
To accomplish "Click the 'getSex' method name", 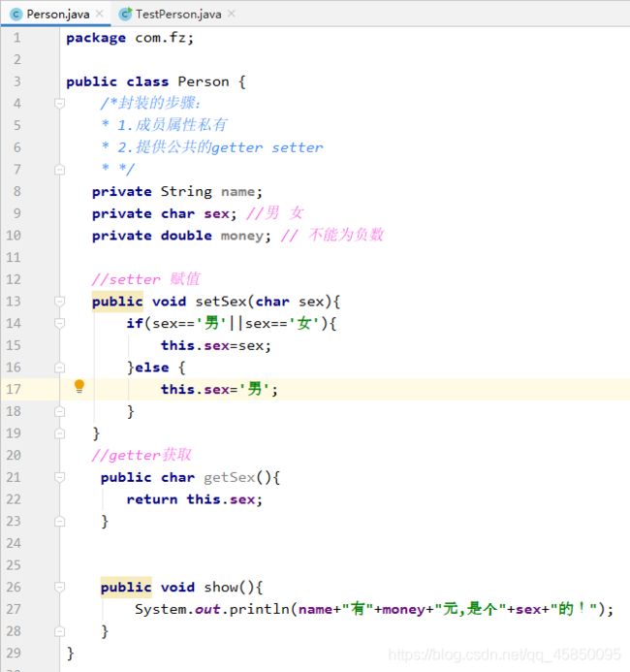I will (229, 477).
